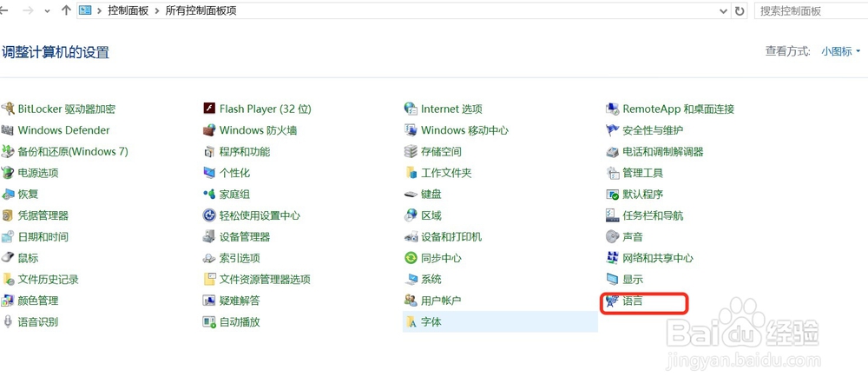Screen dimensions: 868x390
Task: Open the 个性化 icon
Action: point(209,173)
